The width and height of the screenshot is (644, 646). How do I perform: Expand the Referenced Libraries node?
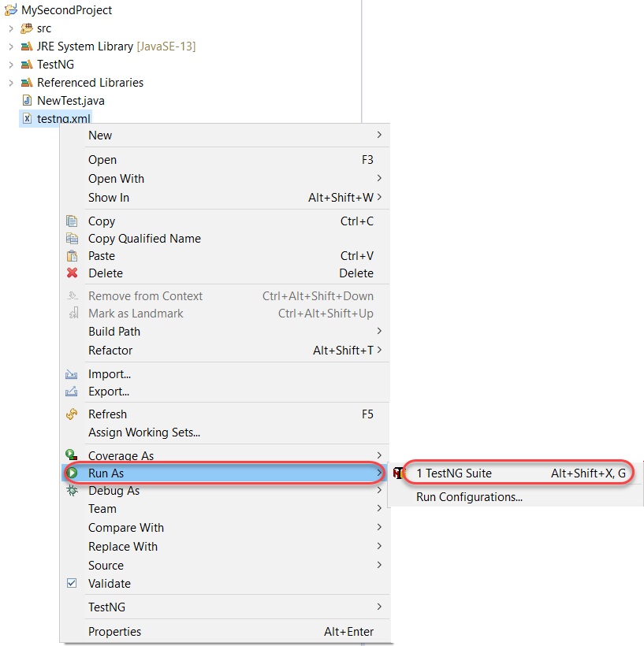pos(11,83)
